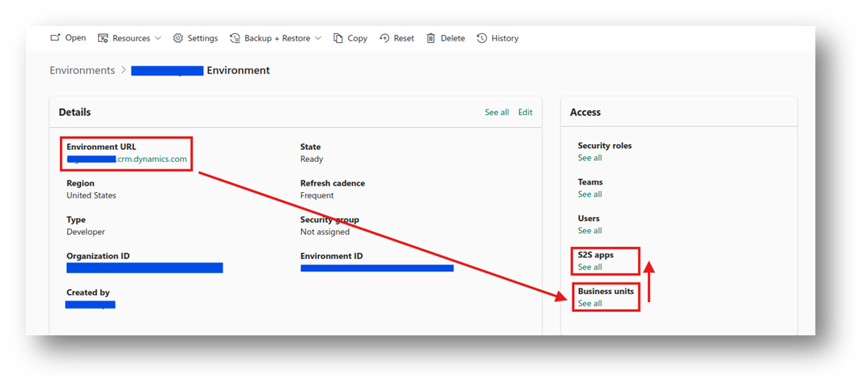Click the Open icon in toolbar

pyautogui.click(x=55, y=38)
